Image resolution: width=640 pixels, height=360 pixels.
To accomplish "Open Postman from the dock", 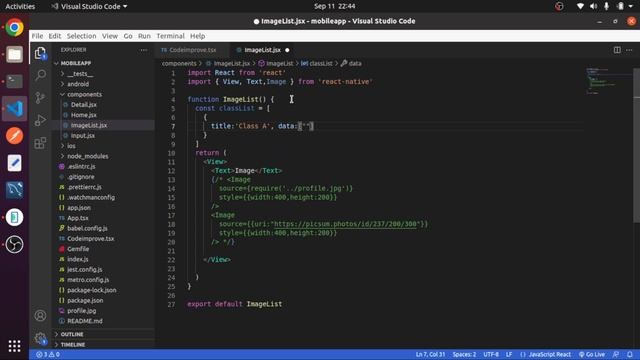I will 14,136.
